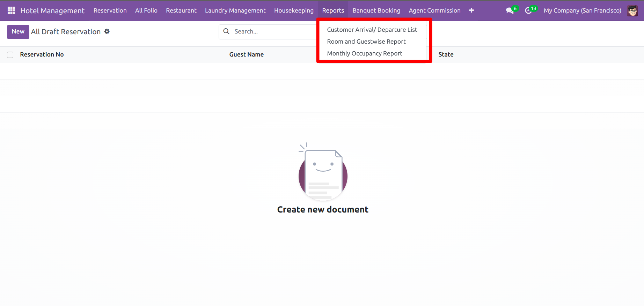Expand the Reservation menu

pyautogui.click(x=110, y=10)
